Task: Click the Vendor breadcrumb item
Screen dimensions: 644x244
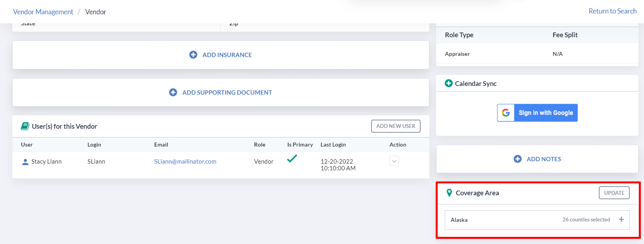Action: click(x=96, y=12)
